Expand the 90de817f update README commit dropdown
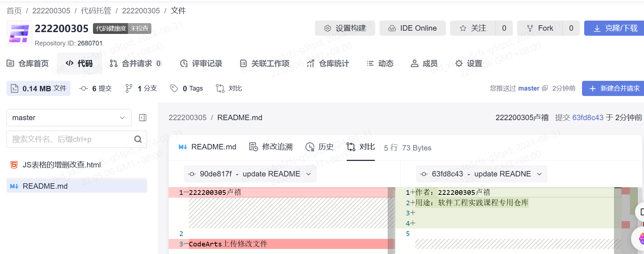The image size is (644, 254). pos(250,174)
